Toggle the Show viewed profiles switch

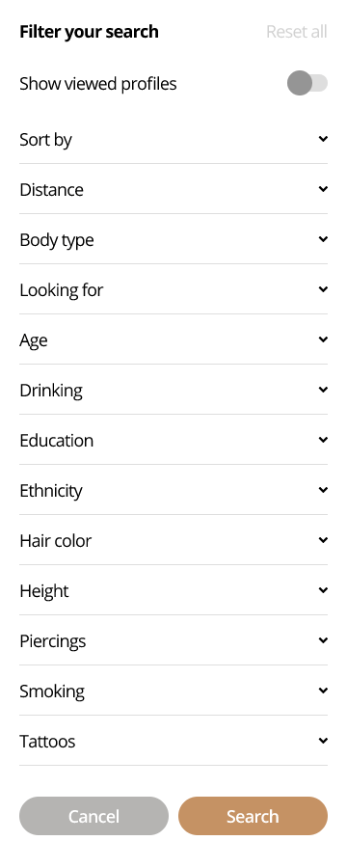tap(307, 84)
